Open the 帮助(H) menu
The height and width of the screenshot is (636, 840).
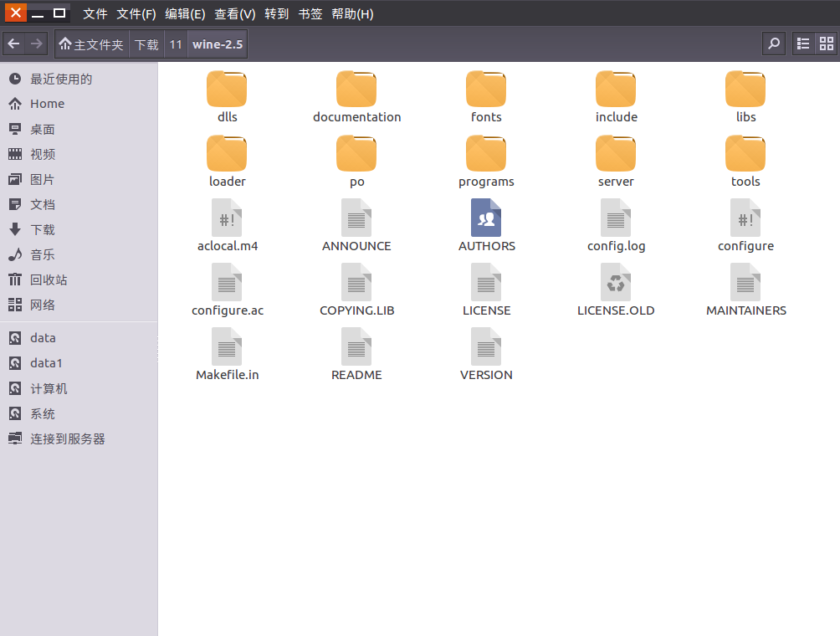[352, 14]
